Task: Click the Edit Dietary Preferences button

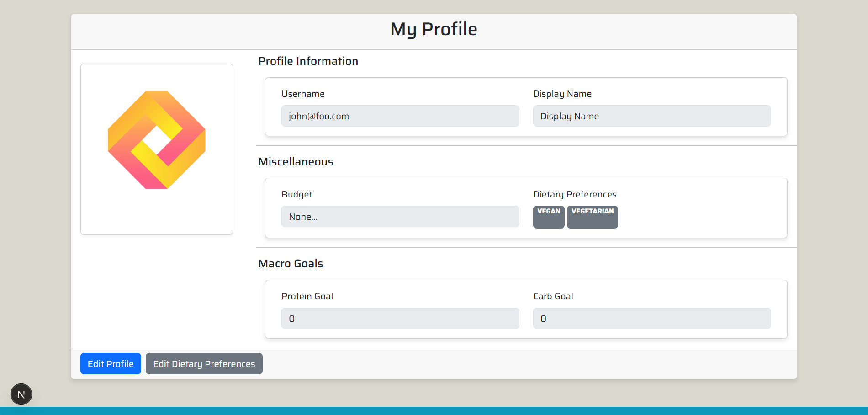Action: (204, 363)
